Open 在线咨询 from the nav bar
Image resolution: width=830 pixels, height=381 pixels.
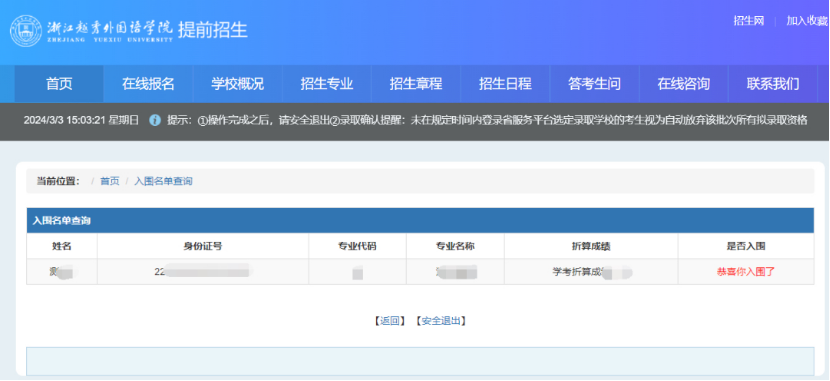(x=684, y=84)
